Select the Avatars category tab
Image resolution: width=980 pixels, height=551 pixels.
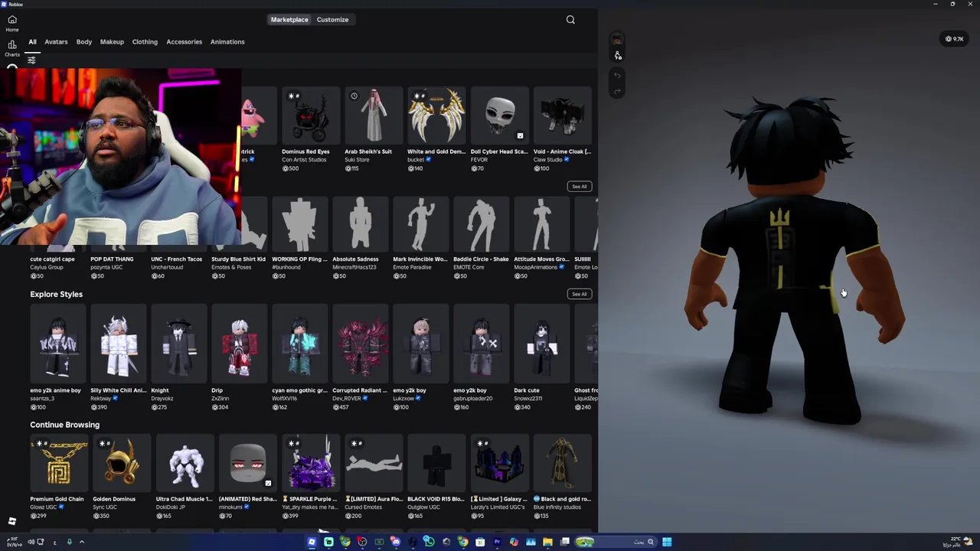point(56,42)
